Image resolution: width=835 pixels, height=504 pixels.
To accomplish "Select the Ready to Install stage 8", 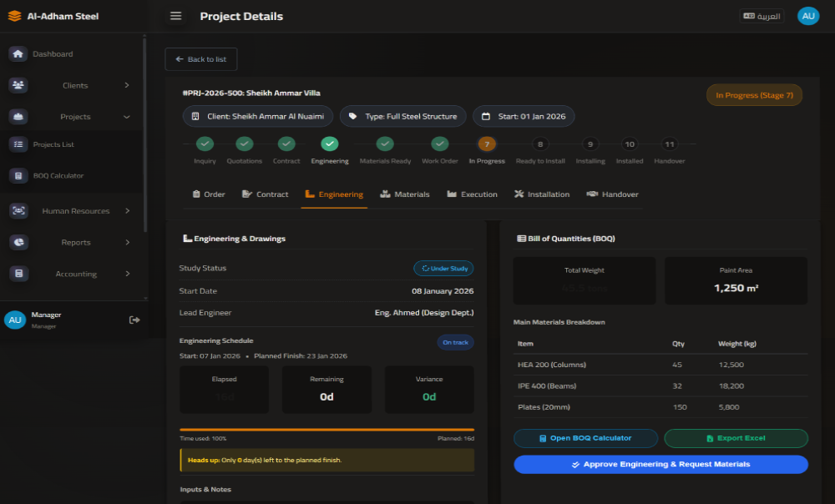I will (540, 144).
